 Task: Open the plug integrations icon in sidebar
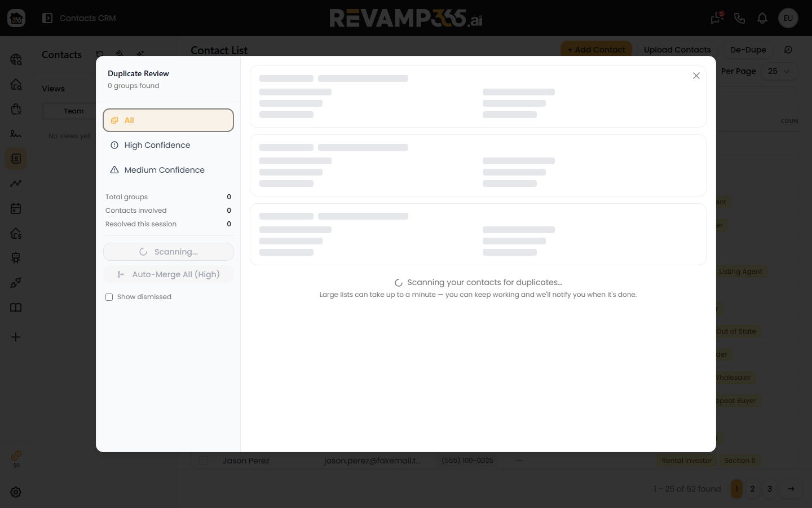[x=16, y=283]
